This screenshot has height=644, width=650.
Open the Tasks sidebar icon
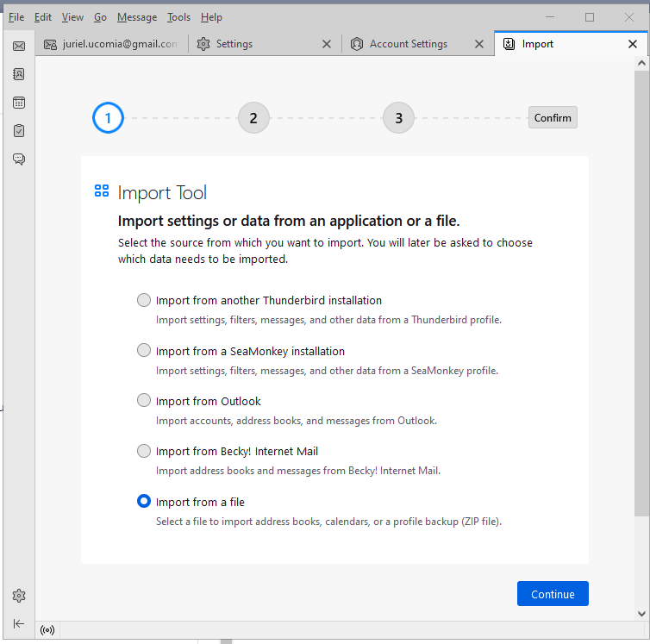(x=19, y=131)
